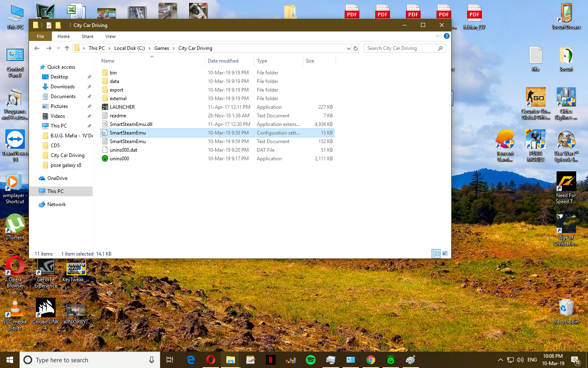Open Need For Speed desktop shortcut
Image resolution: width=588 pixels, height=368 pixels.
click(566, 188)
